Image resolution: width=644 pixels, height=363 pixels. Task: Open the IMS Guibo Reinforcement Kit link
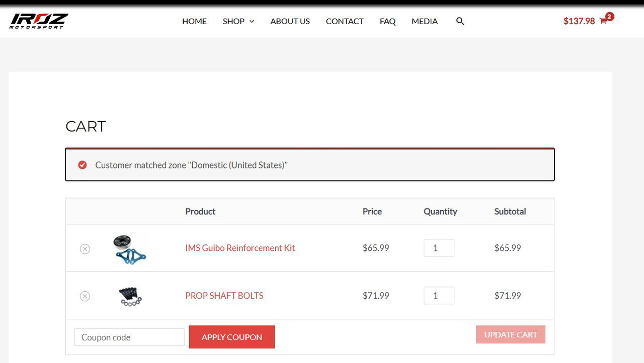click(240, 248)
